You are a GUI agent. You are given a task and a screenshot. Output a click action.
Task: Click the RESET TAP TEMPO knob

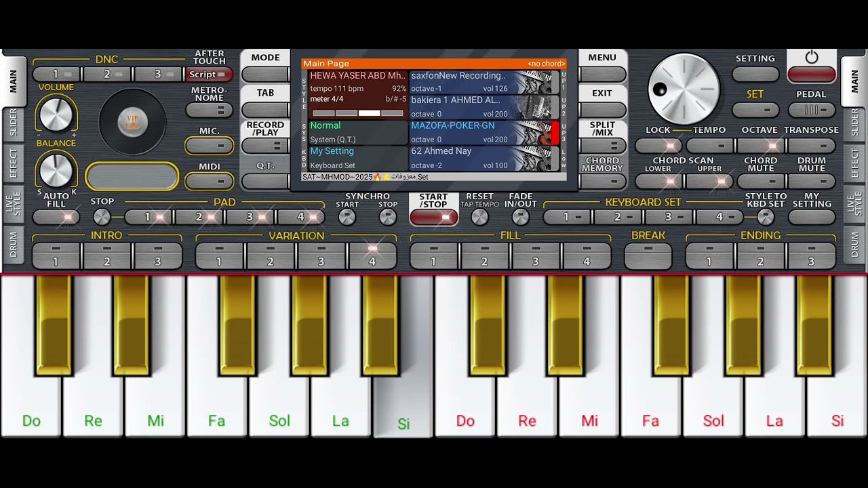point(479,217)
